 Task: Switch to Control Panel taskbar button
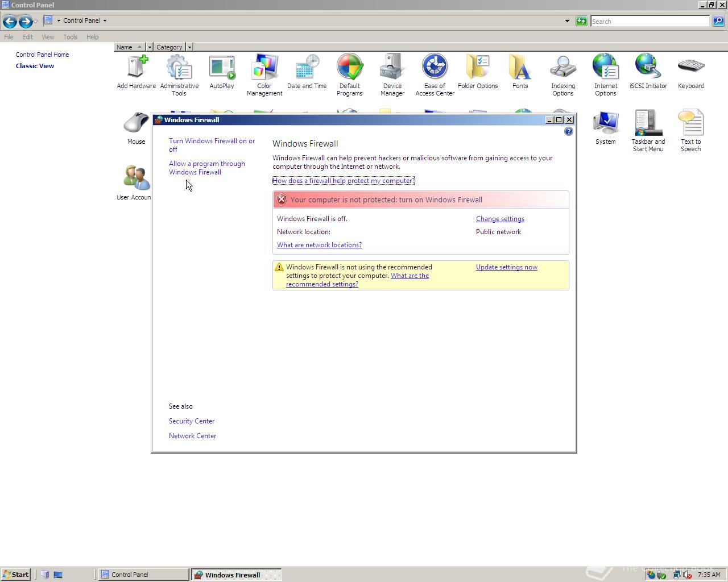click(x=143, y=575)
